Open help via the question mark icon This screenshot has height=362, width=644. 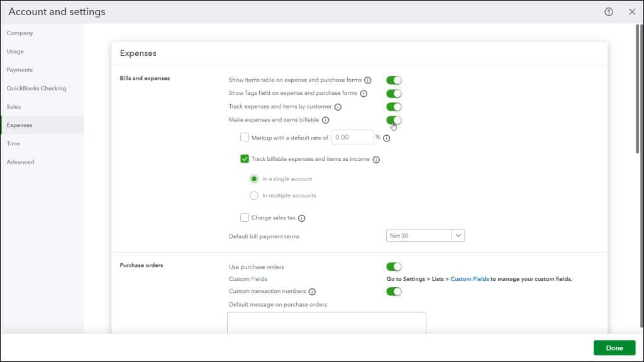[x=608, y=11]
